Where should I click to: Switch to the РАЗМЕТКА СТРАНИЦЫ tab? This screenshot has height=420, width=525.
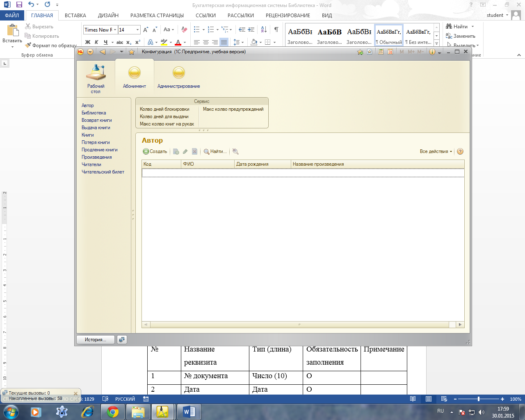(157, 15)
